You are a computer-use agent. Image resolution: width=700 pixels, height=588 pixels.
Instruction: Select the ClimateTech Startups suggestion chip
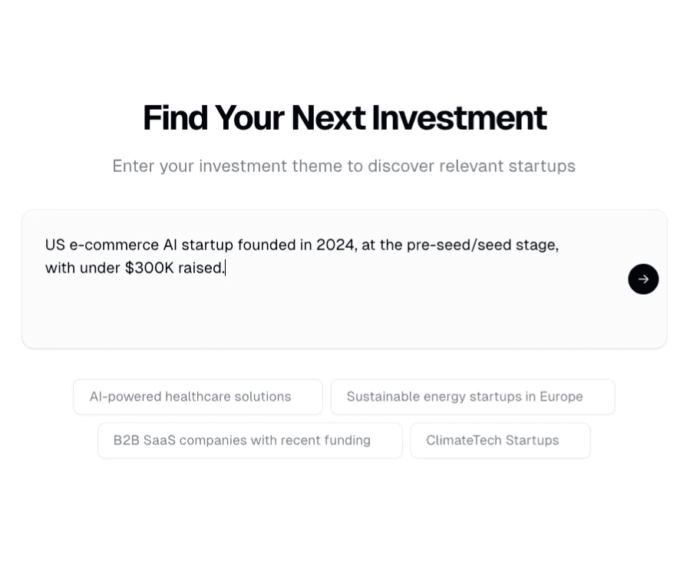pos(500,440)
